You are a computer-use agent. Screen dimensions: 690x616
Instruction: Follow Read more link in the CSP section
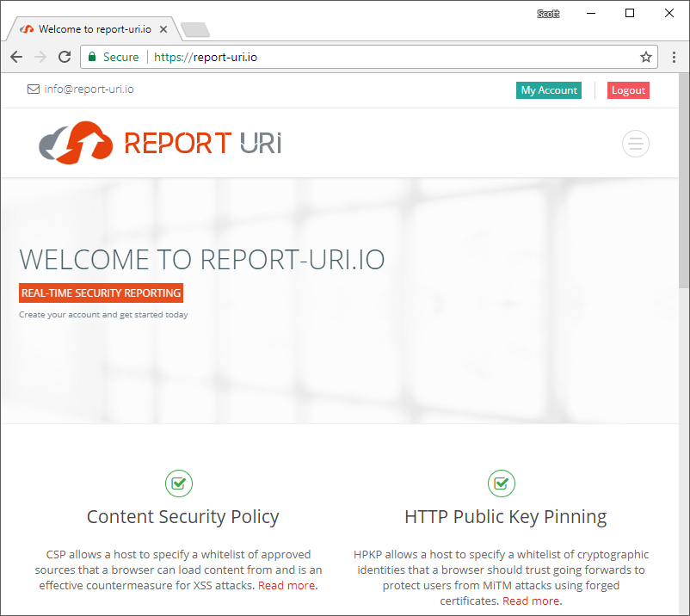coord(286,586)
